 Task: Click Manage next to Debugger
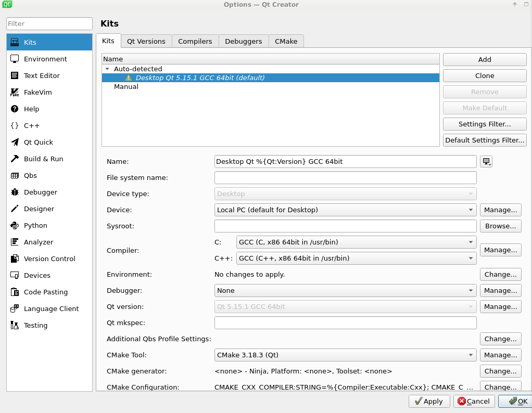tap(500, 291)
